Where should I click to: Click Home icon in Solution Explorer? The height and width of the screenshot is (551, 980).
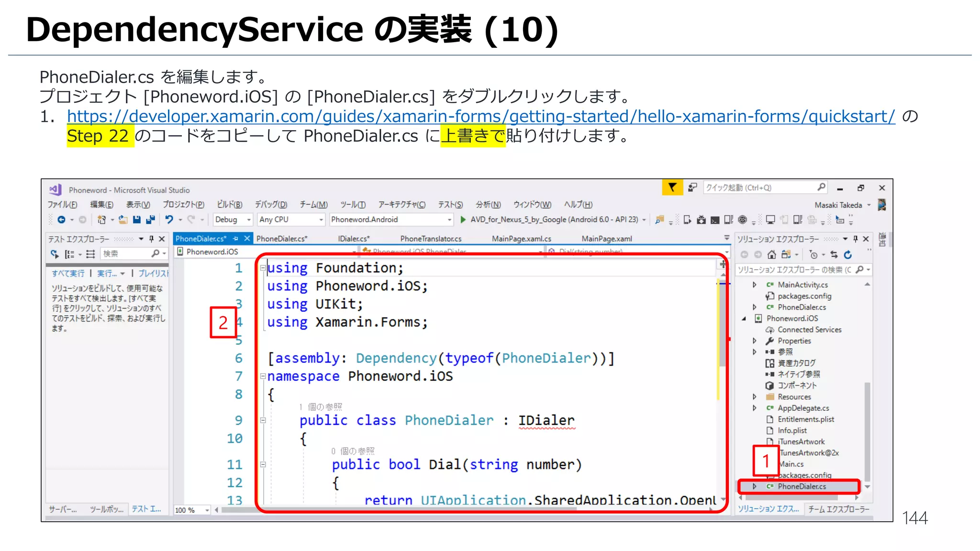point(772,254)
